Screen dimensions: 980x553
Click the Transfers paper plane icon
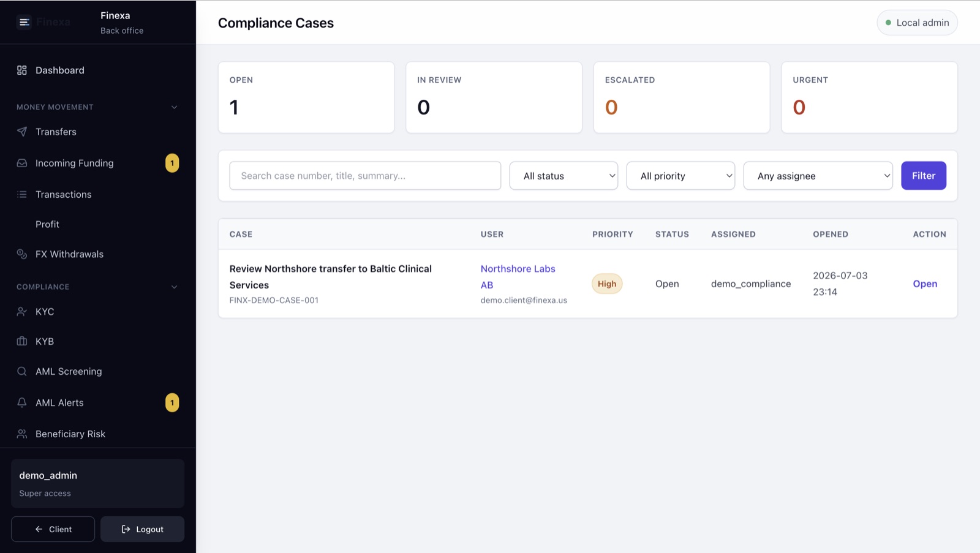click(22, 132)
